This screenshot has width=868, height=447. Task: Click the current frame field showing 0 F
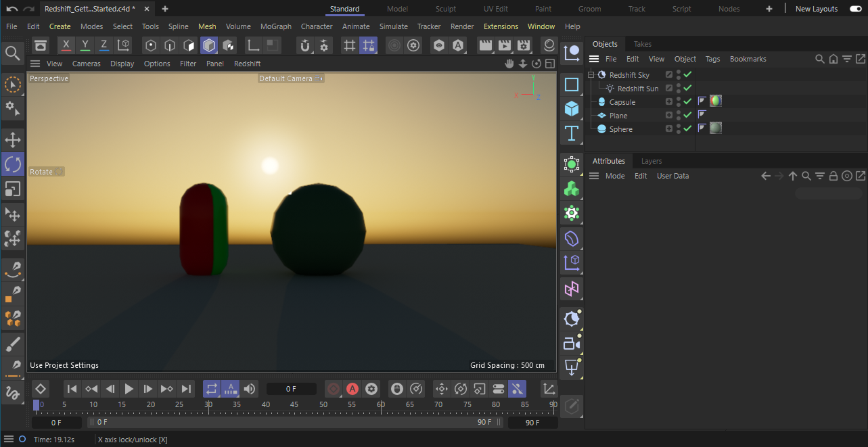coord(291,389)
